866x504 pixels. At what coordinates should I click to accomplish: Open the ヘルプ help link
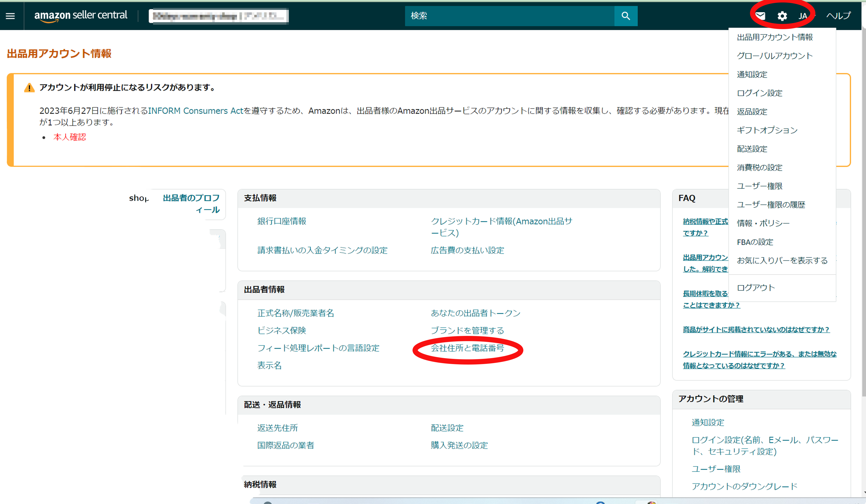point(839,16)
